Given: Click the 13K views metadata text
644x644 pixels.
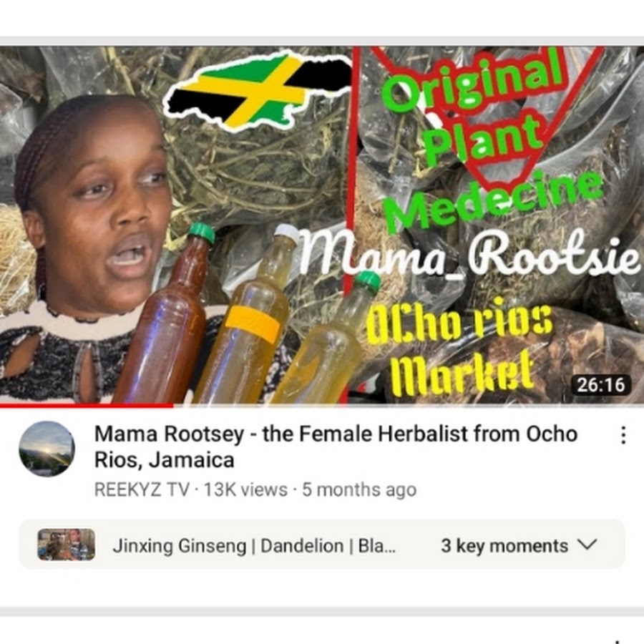Looking at the screenshot, I should point(245,489).
